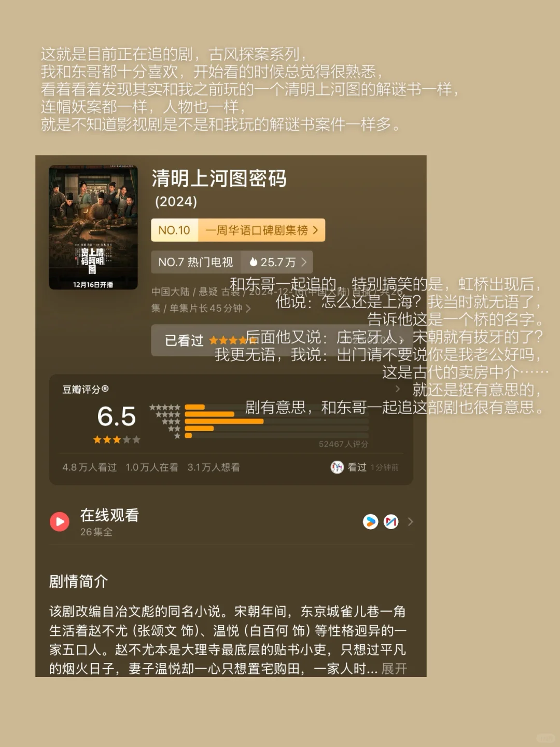Tap the five-star rating distribution bar
Screen dimensions: 560x747
[276, 407]
